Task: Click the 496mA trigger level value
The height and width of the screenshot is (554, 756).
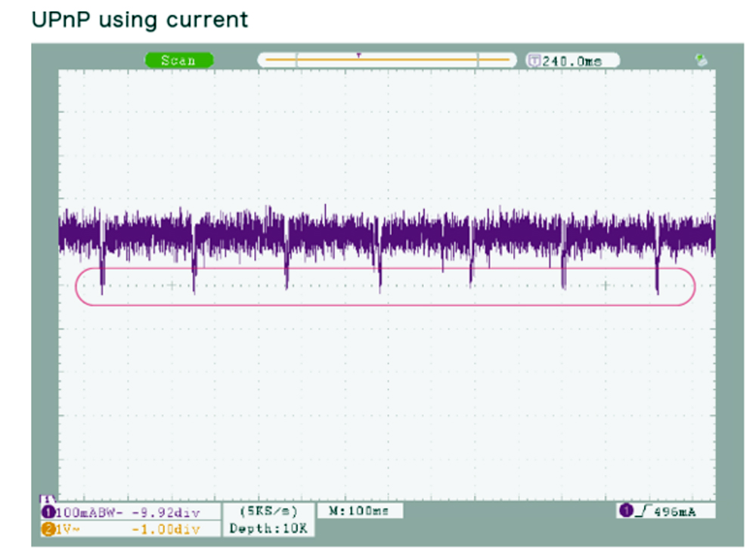Action: (677, 512)
